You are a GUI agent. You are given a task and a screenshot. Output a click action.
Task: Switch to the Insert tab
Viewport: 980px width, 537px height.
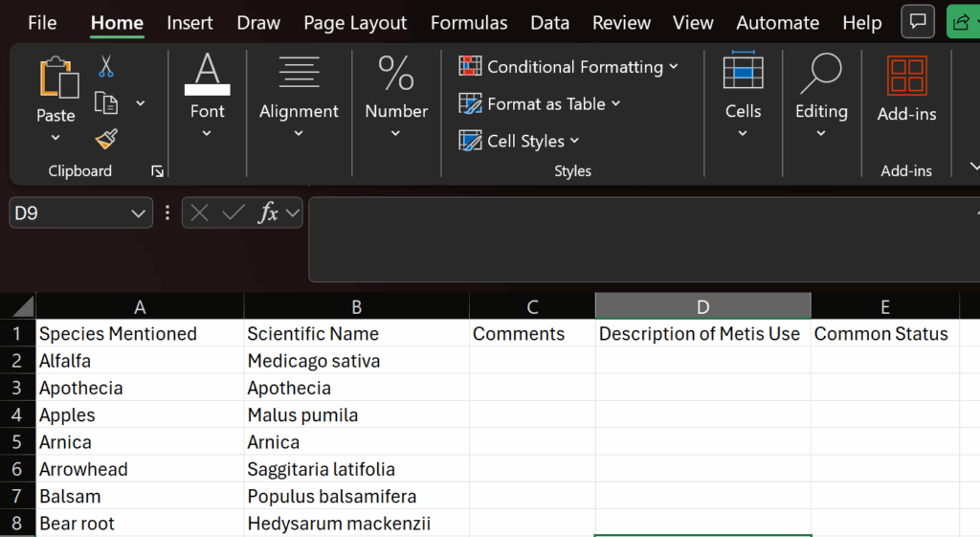coord(189,23)
